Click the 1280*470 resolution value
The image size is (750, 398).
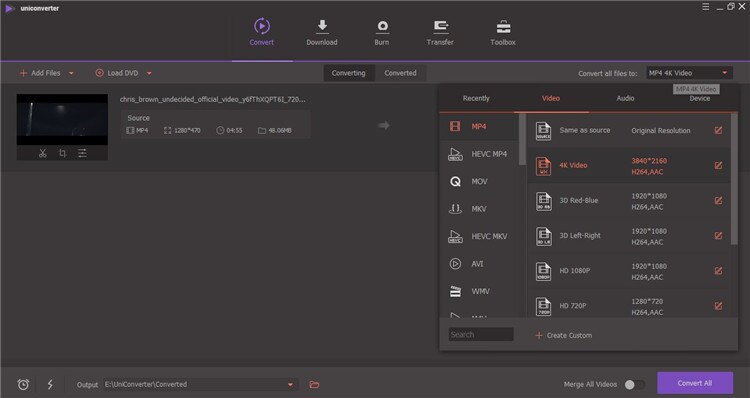pyautogui.click(x=188, y=130)
